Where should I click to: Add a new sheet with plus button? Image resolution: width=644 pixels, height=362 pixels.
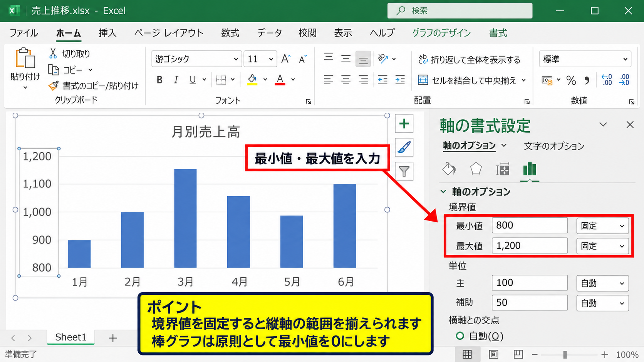pos(113,338)
